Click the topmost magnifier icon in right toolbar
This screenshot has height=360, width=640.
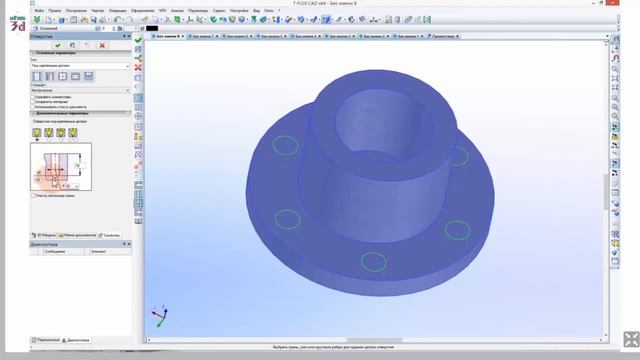[615, 69]
